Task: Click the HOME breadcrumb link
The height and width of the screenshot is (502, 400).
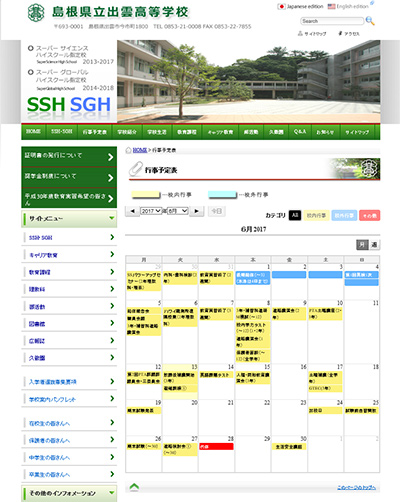Action: (x=140, y=150)
